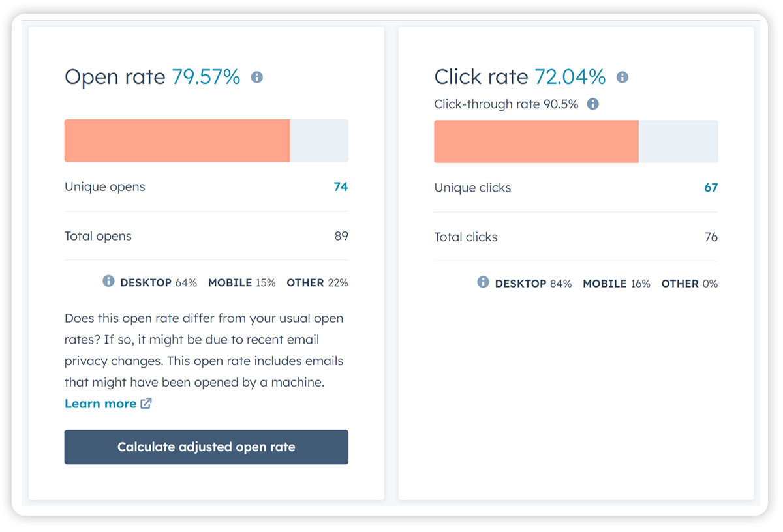Image resolution: width=783 pixels, height=532 pixels.
Task: Click the info icon beside Open rate percentage
Action: tap(256, 77)
